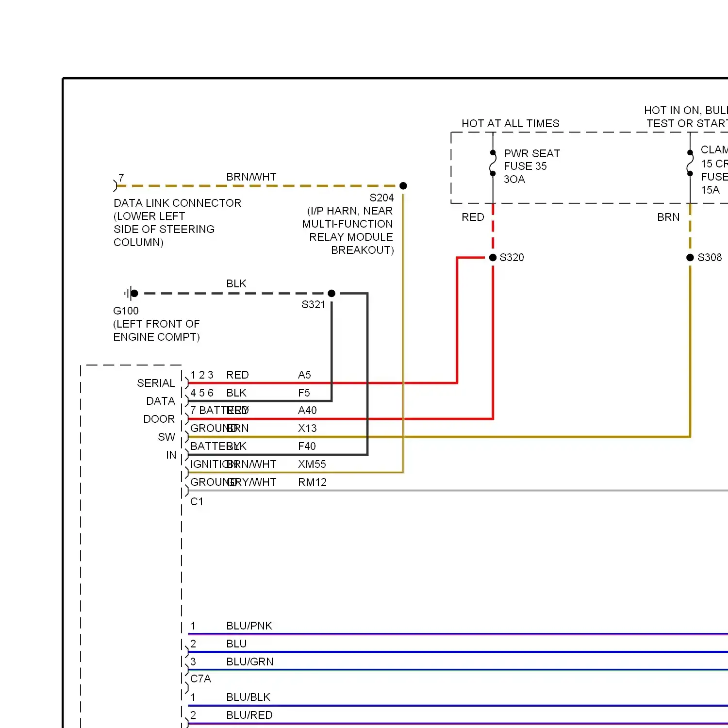The width and height of the screenshot is (728, 728).
Task: Click the BLU/RED wire label
Action: click(x=249, y=715)
